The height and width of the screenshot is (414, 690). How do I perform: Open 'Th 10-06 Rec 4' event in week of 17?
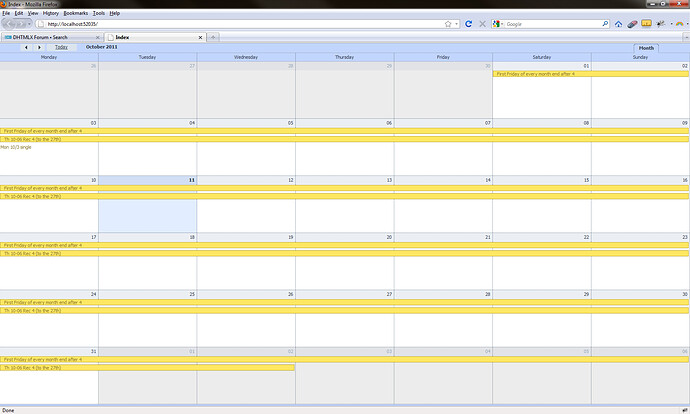click(x=345, y=253)
